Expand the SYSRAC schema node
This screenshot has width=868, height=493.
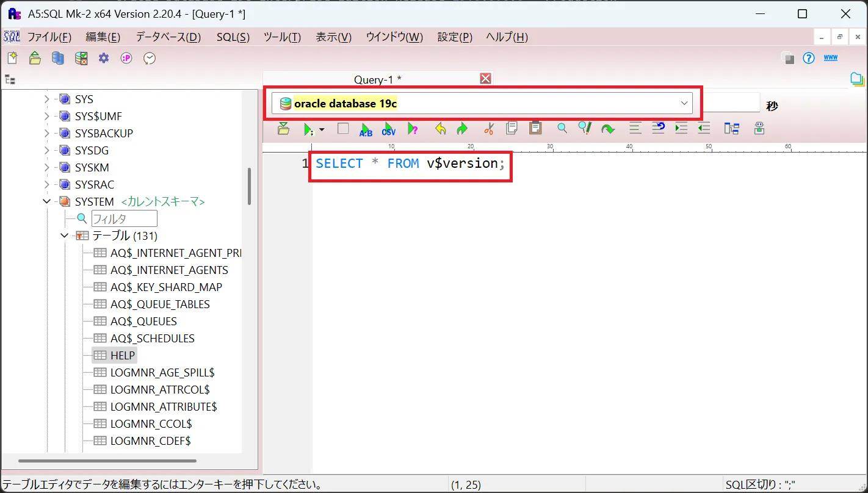coord(46,184)
